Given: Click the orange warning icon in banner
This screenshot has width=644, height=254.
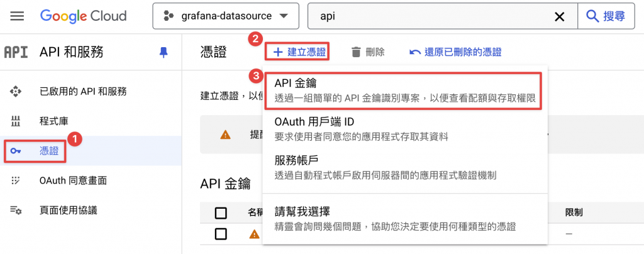Looking at the screenshot, I should click(225, 135).
